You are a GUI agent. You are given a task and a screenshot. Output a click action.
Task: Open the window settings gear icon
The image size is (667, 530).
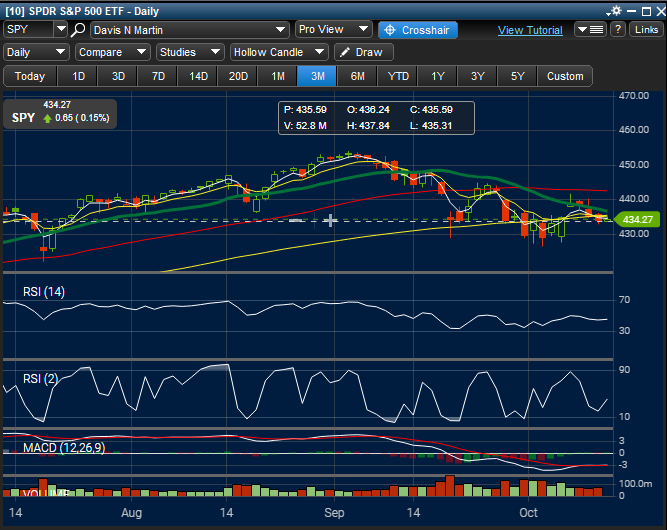[615, 11]
